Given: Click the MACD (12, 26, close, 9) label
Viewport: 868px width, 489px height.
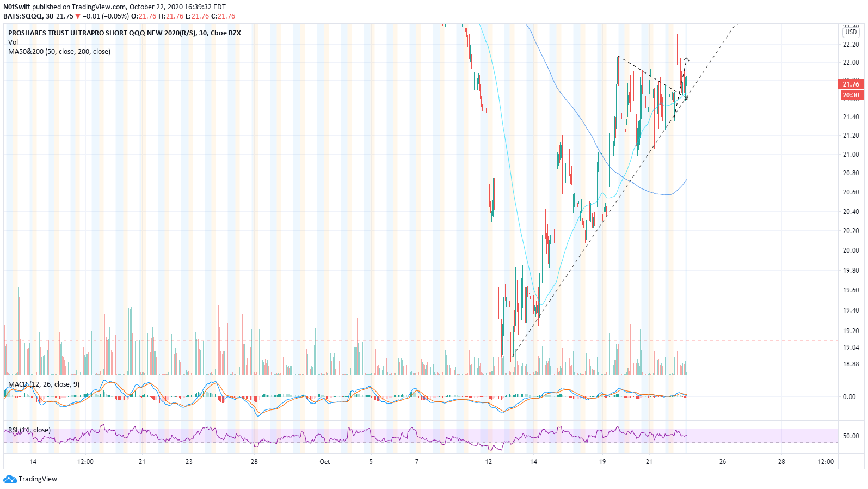Looking at the screenshot, I should 44,384.
